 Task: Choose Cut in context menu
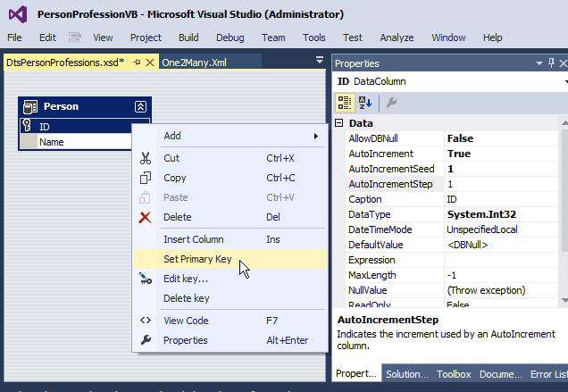click(230, 158)
